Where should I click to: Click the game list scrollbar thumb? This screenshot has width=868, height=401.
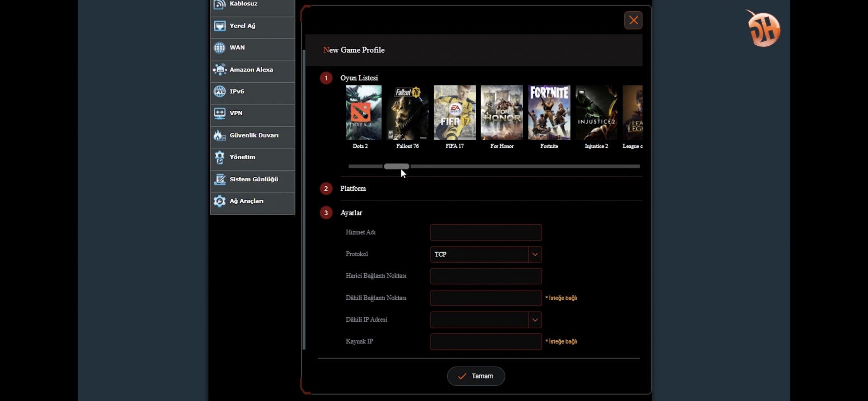pos(396,166)
